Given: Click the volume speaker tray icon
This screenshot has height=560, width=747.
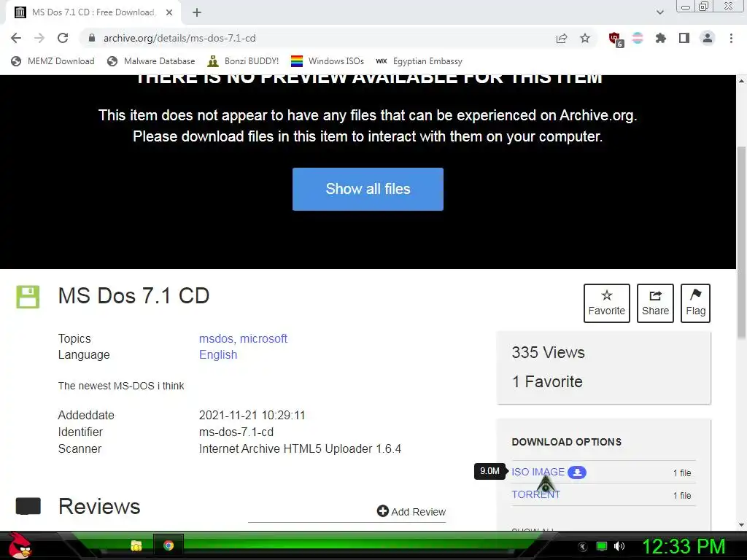Looking at the screenshot, I should [x=619, y=546].
